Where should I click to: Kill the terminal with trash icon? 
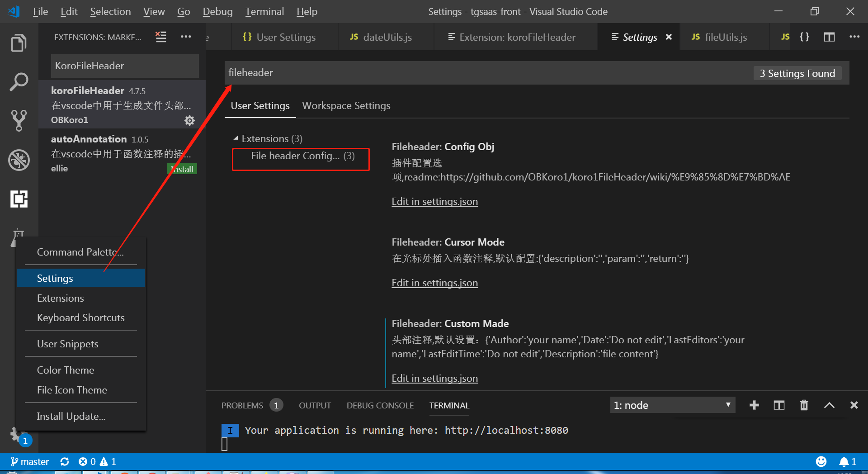pos(804,405)
